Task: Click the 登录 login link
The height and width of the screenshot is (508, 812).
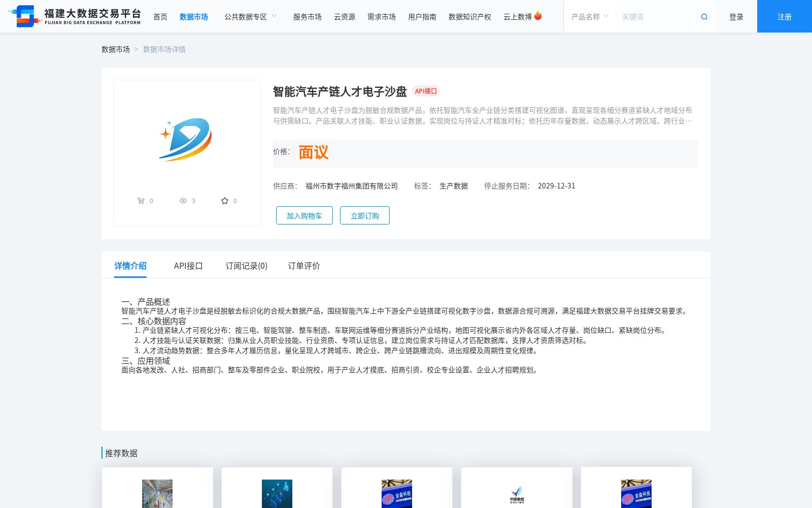Action: tap(736, 17)
